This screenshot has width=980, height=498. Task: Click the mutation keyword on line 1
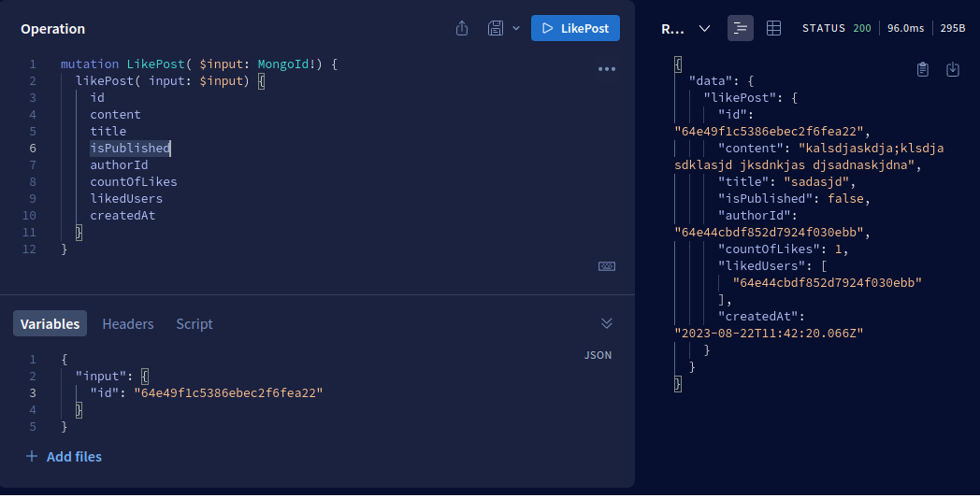point(90,64)
